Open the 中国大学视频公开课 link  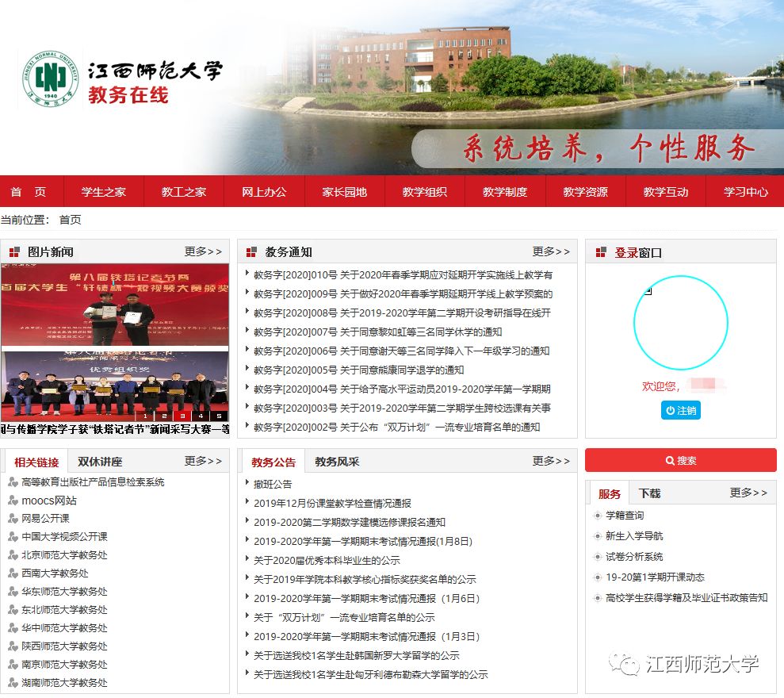click(x=64, y=536)
